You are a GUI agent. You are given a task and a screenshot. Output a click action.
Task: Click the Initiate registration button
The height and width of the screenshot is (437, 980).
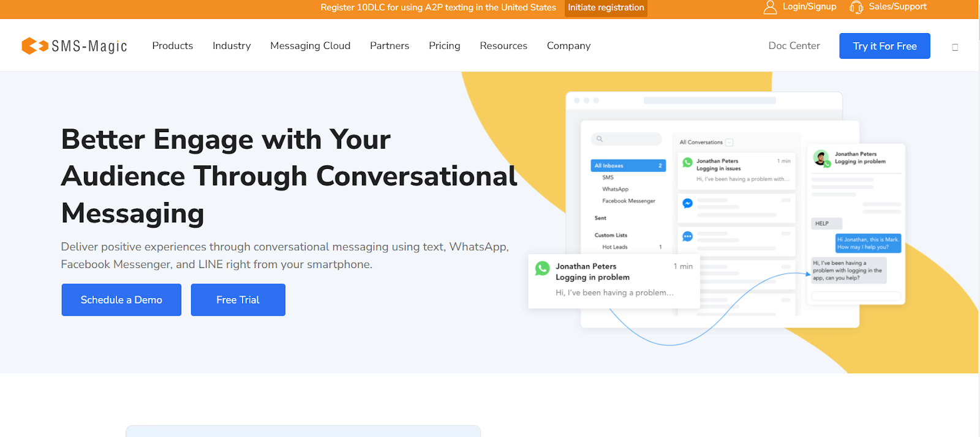[606, 8]
